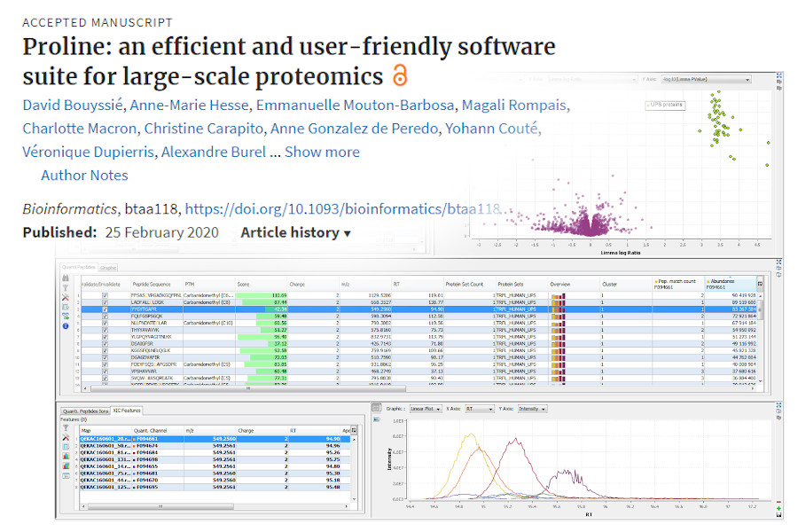Viewport: 798px width, 532px height.
Task: Toggle validate checkbox for DSABGFSR row
Action: (105, 344)
